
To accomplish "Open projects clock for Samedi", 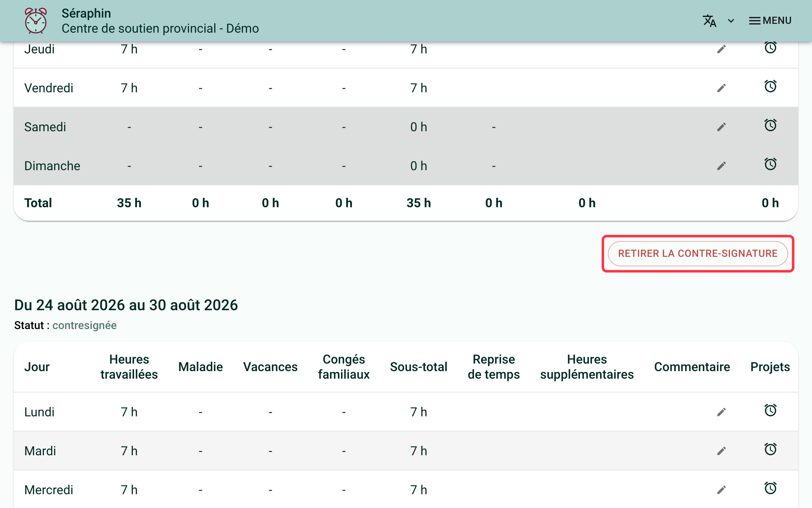I will click(770, 125).
